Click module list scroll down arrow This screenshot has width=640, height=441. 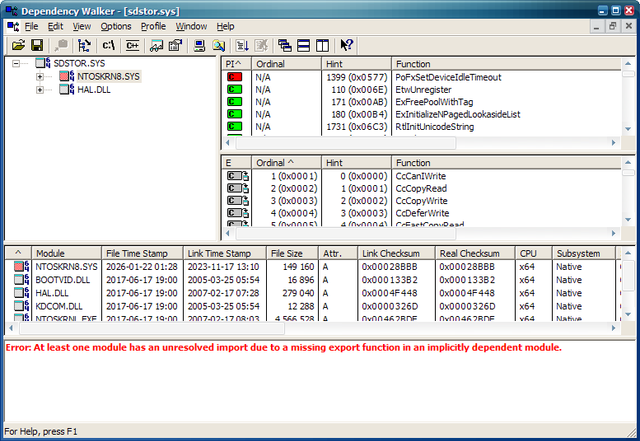pyautogui.click(x=628, y=314)
